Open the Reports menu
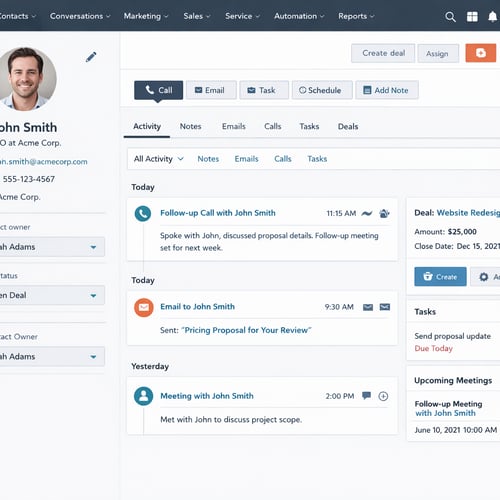The height and width of the screenshot is (500, 500). click(x=356, y=16)
